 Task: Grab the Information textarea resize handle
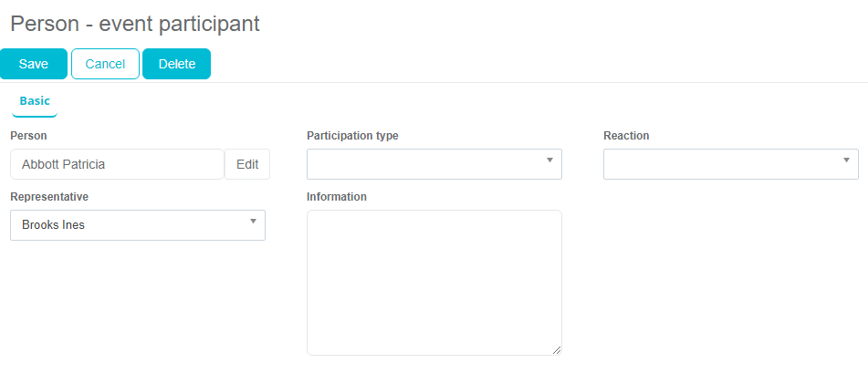tap(557, 349)
